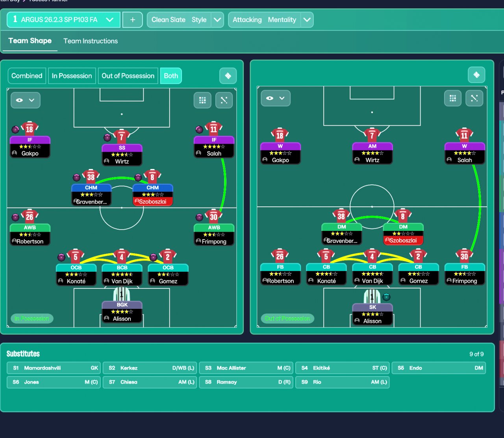Select substitute S2 Kerkez
504x438 pixels.
click(x=150, y=368)
